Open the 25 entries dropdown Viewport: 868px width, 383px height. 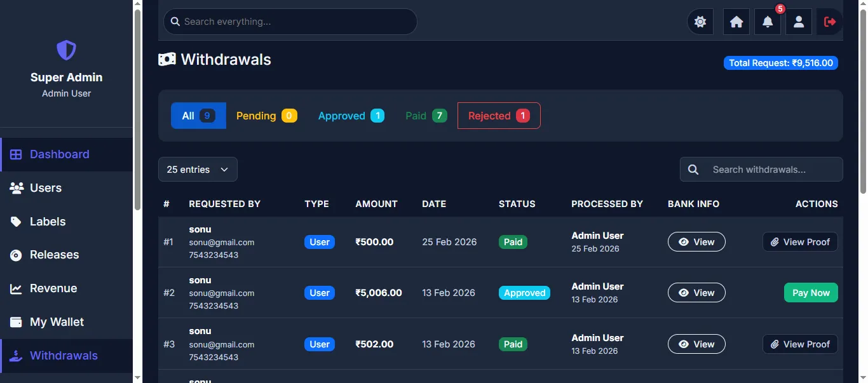click(x=198, y=170)
